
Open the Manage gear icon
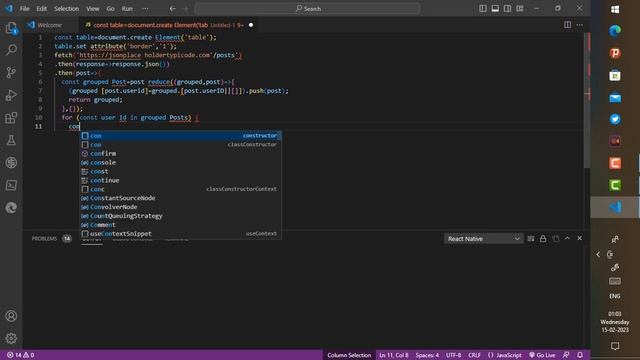(11, 338)
